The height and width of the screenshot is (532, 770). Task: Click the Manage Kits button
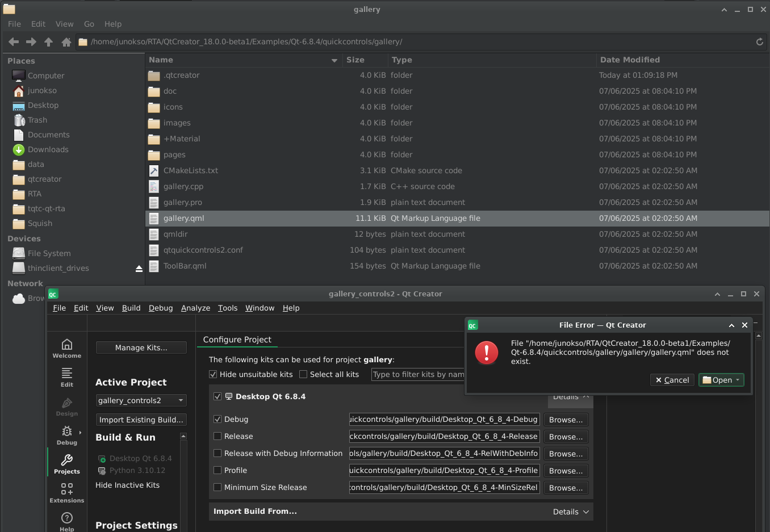(141, 347)
